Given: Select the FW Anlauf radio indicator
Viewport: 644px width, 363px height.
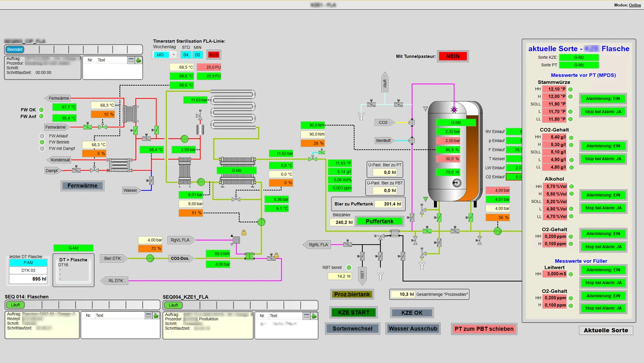Looking at the screenshot, I should pos(42,136).
